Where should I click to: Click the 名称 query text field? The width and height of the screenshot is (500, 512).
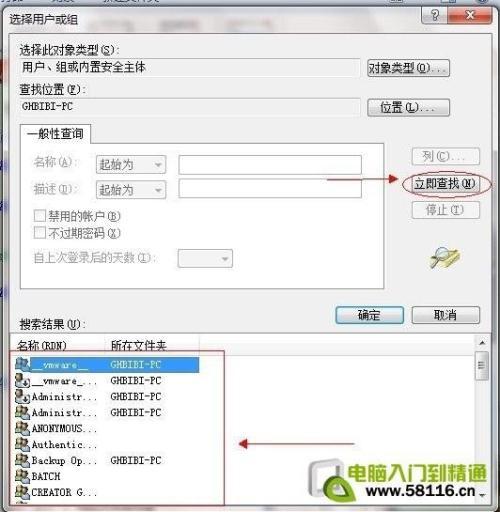click(x=270, y=165)
